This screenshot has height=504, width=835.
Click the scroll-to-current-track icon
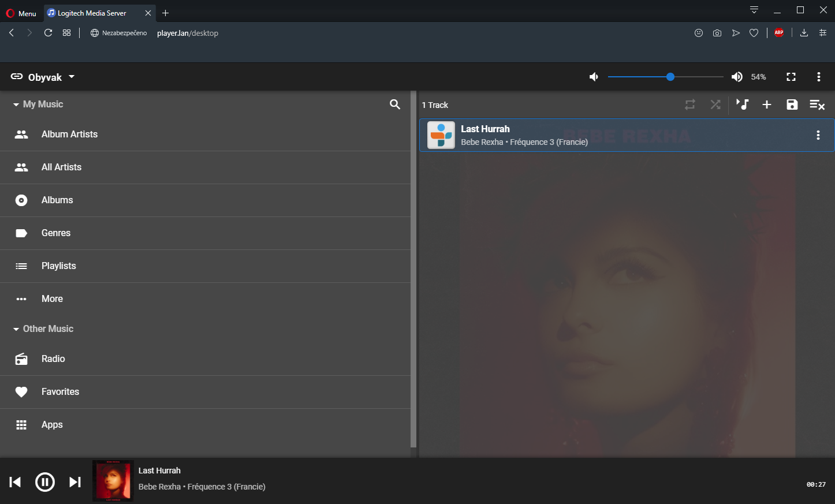coord(742,104)
